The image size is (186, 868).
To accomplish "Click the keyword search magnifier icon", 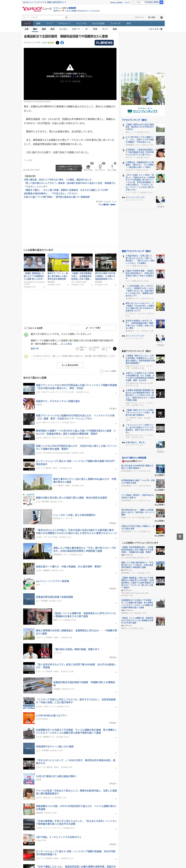I will tap(66, 17).
